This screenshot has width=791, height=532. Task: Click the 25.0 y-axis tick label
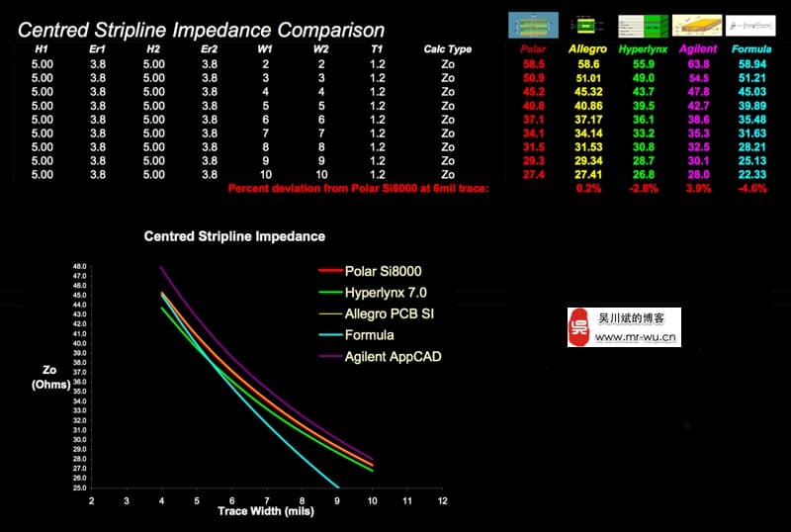(80, 488)
